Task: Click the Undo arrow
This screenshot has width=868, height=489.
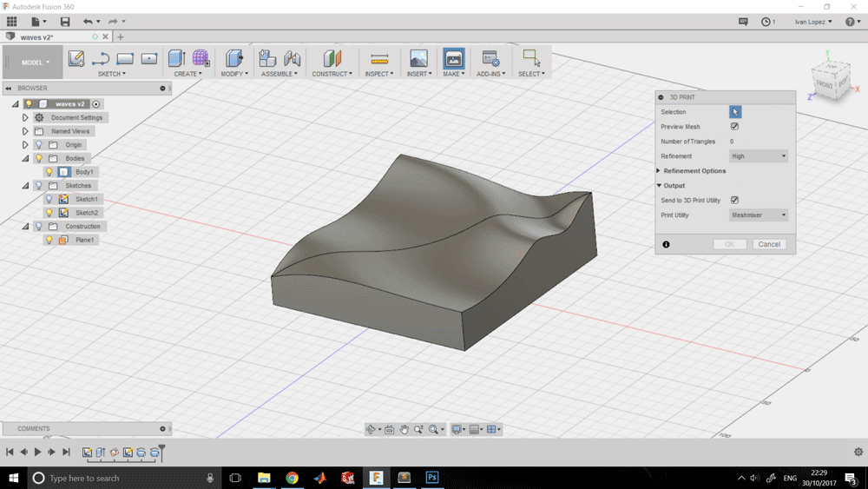Action: pyautogui.click(x=88, y=22)
